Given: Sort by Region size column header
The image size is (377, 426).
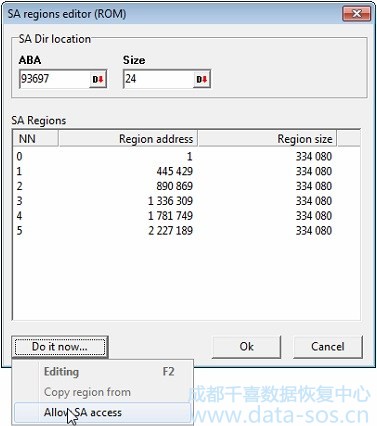Looking at the screenshot, I should (x=268, y=139).
